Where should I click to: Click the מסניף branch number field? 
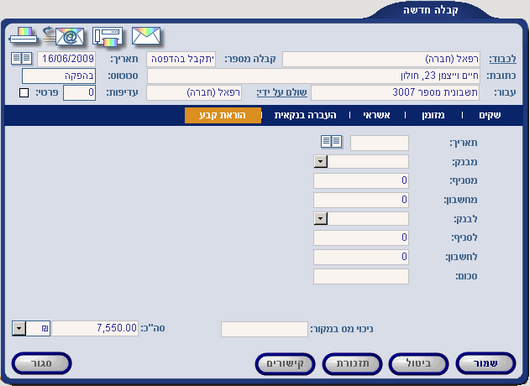coord(361,181)
